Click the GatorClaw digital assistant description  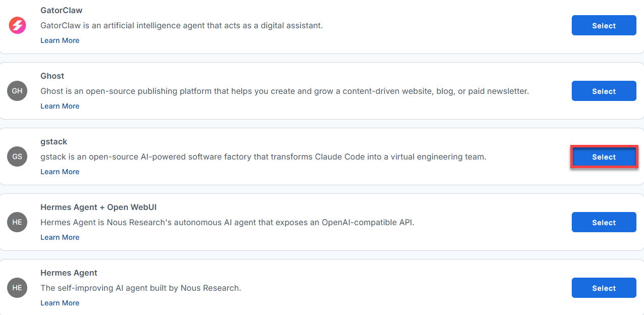pyautogui.click(x=181, y=25)
